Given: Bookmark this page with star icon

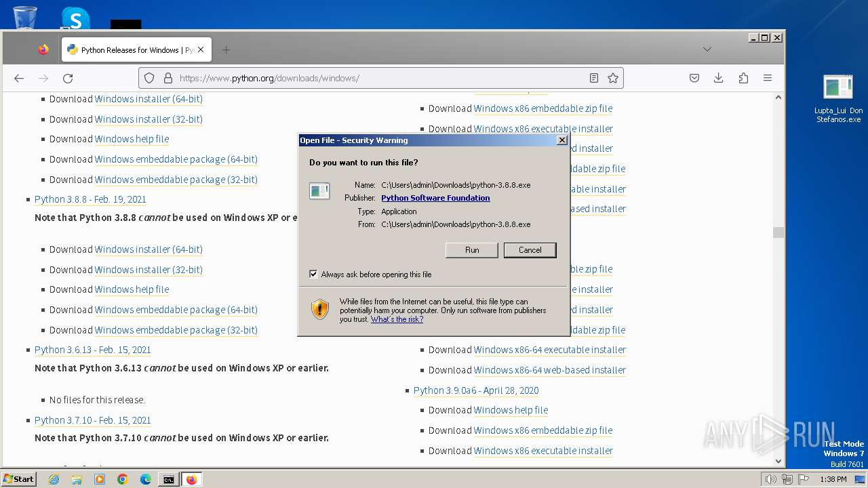Looking at the screenshot, I should pyautogui.click(x=613, y=78).
